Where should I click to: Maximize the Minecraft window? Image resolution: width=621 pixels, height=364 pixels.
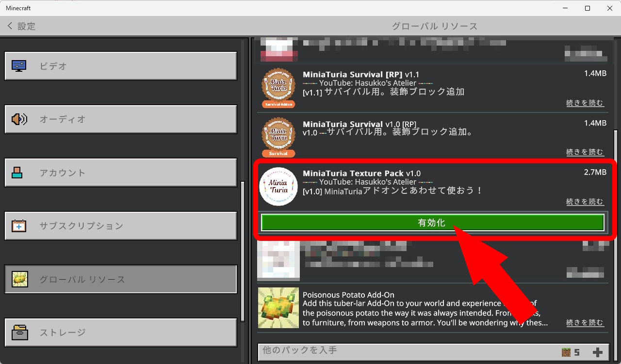coord(588,8)
